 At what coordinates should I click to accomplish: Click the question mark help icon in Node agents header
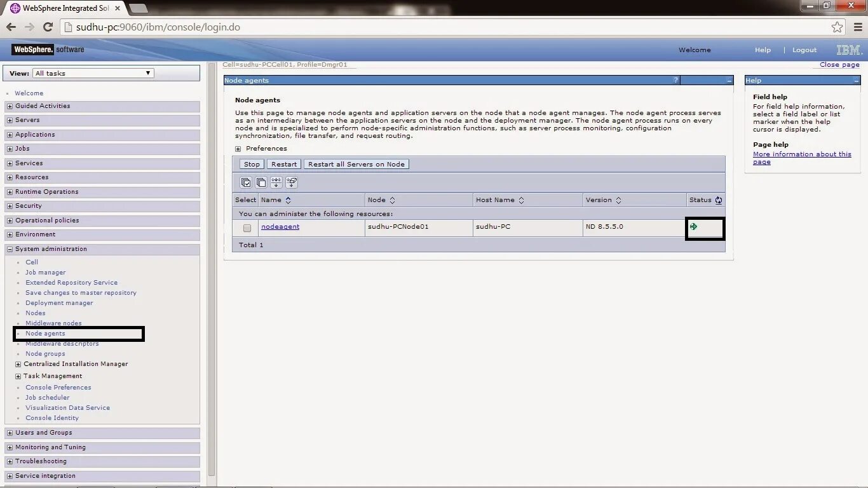[x=675, y=80]
